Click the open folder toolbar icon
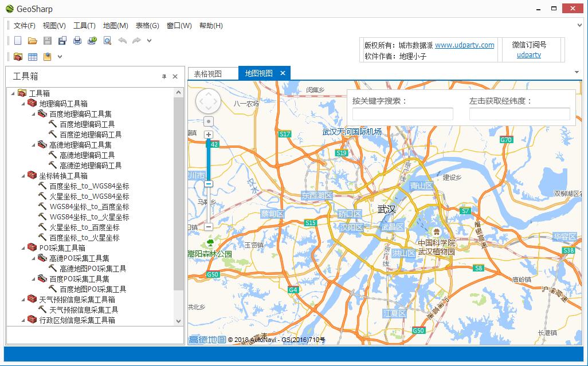 (x=33, y=41)
